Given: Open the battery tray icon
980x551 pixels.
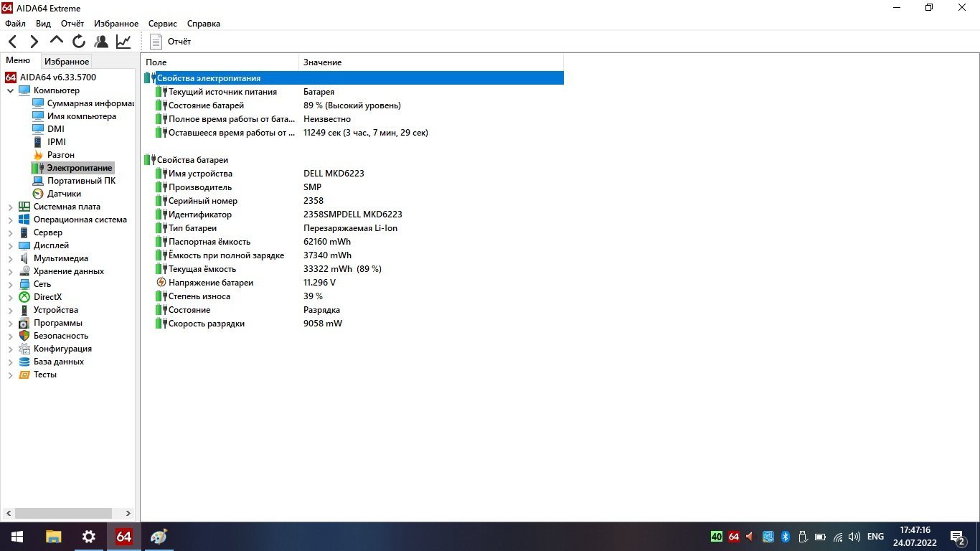Looking at the screenshot, I should (820, 537).
